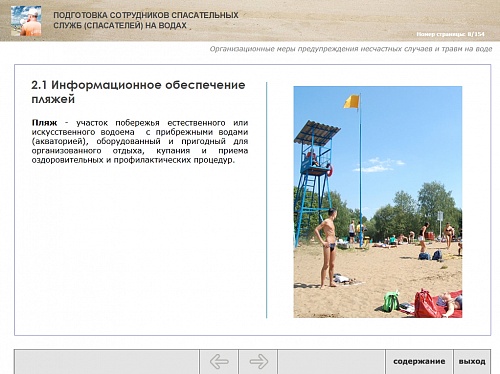The height and width of the screenshot is (374, 500).
Task: Click the bold term Пляж in the definition
Action: click(x=44, y=123)
